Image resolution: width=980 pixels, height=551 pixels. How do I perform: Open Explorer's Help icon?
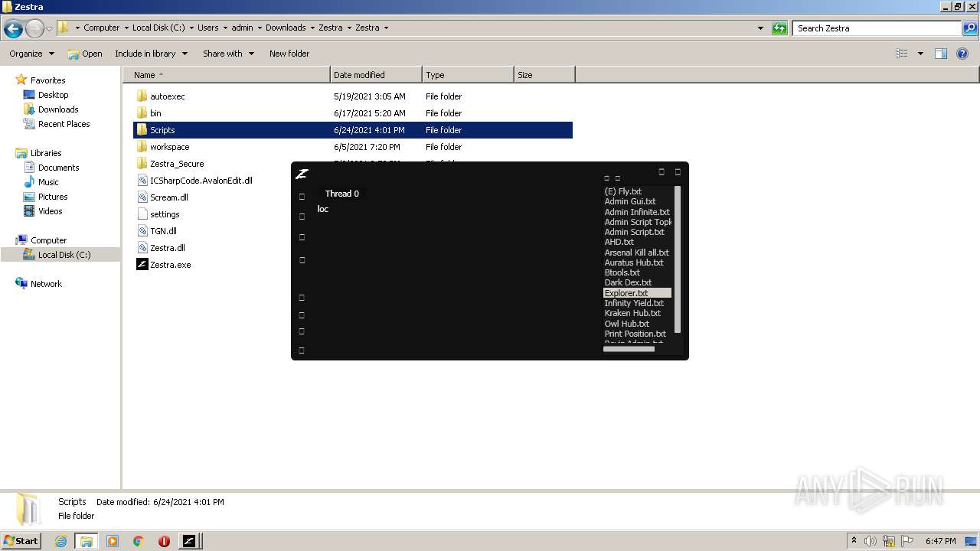point(963,54)
